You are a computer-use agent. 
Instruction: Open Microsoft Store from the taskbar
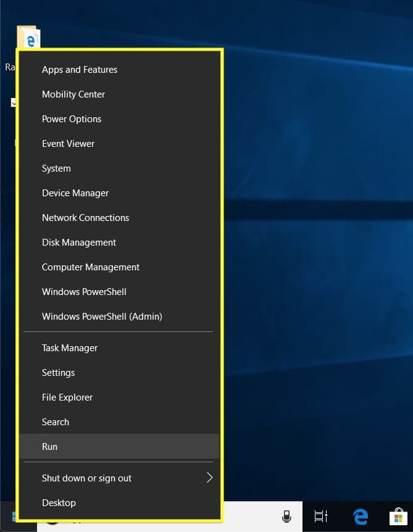click(x=398, y=517)
